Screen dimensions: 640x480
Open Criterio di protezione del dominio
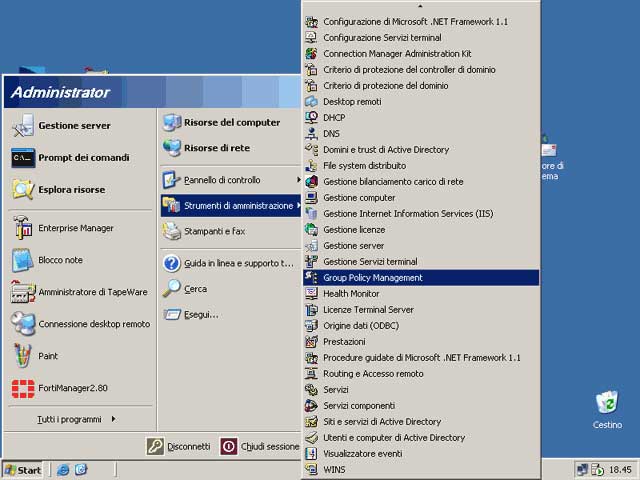click(x=421, y=85)
